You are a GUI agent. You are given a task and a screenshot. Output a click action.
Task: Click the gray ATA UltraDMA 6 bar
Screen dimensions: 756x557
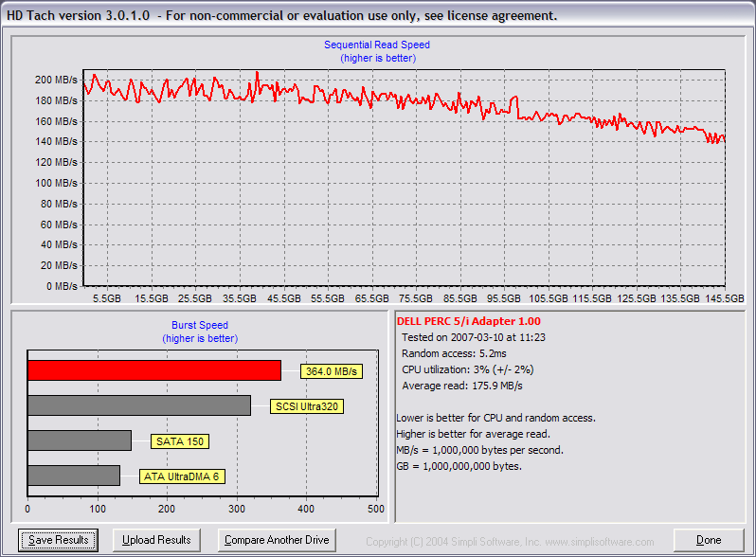74,476
